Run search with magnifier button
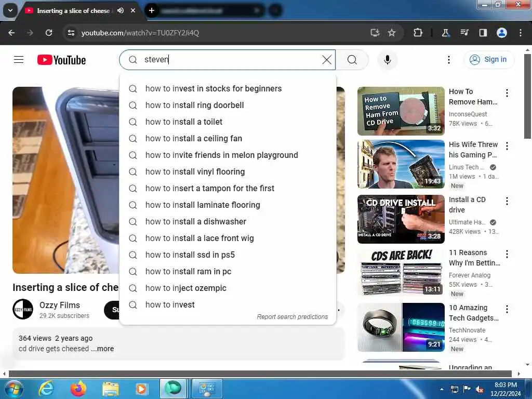This screenshot has height=399, width=532. click(352, 60)
